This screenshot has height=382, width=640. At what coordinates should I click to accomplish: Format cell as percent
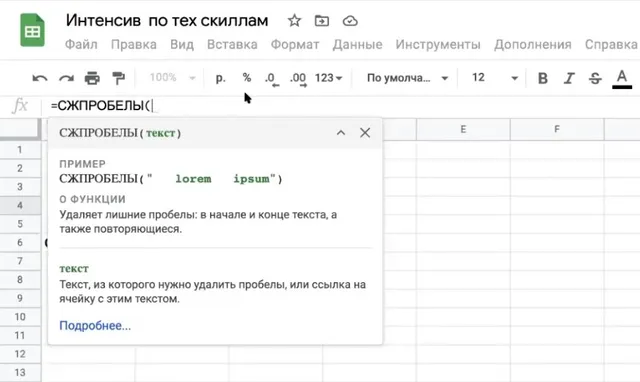click(247, 78)
